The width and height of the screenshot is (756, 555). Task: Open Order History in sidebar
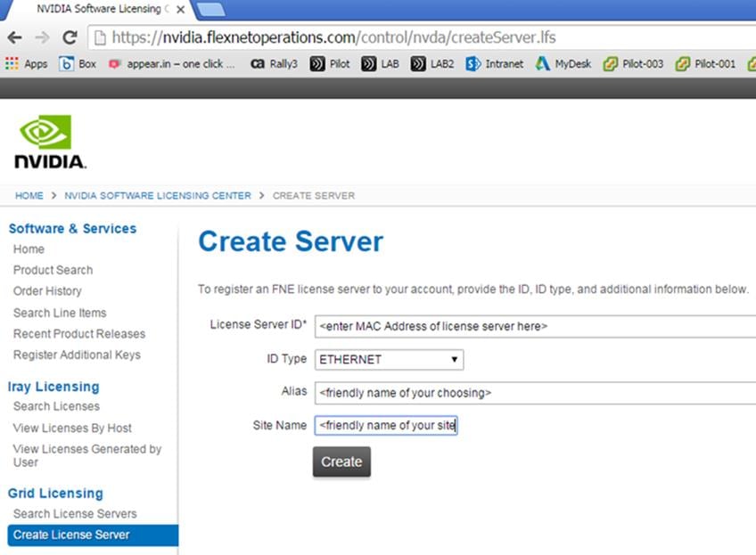click(47, 291)
